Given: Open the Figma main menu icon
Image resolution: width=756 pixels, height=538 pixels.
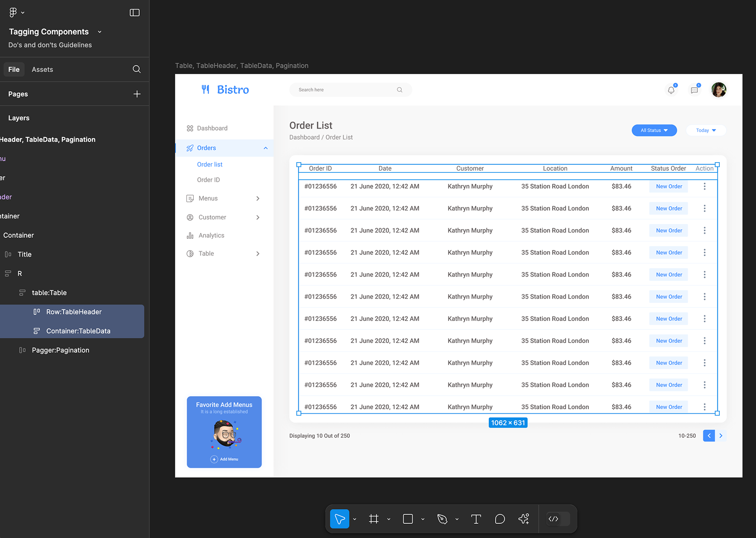Looking at the screenshot, I should point(13,12).
